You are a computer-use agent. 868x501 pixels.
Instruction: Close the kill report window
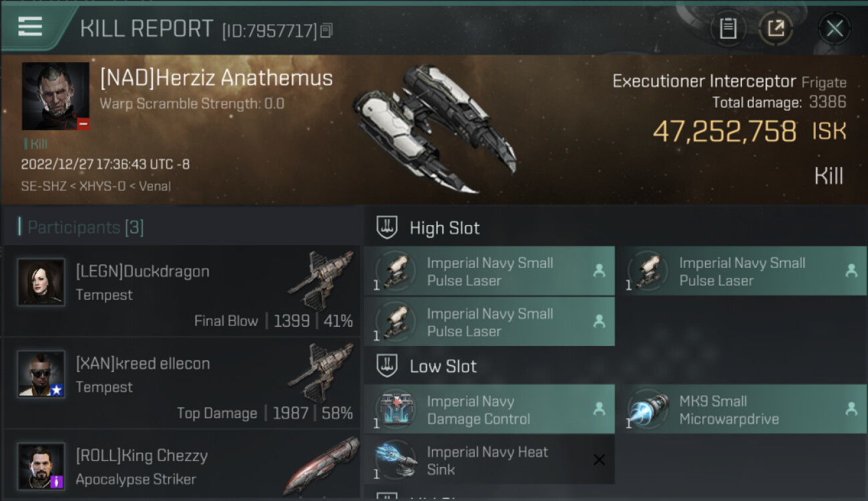point(834,28)
